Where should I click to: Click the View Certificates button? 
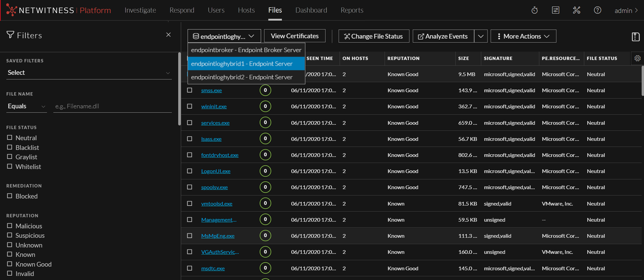tap(294, 36)
